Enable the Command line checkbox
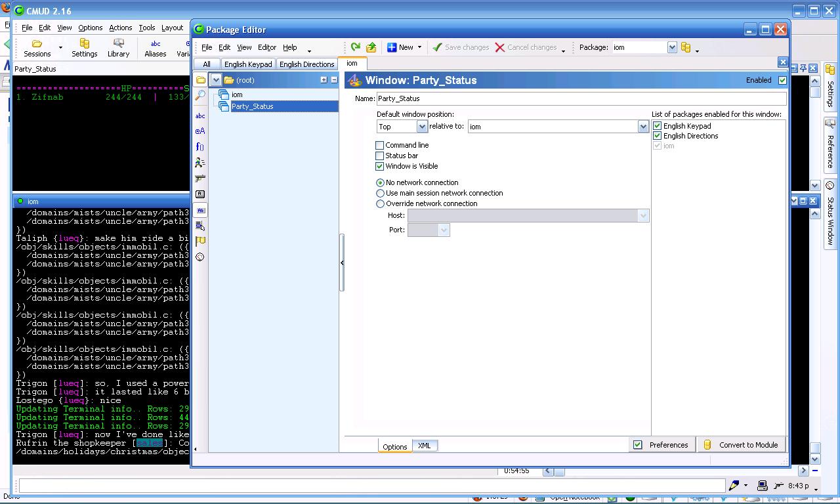 (x=379, y=145)
